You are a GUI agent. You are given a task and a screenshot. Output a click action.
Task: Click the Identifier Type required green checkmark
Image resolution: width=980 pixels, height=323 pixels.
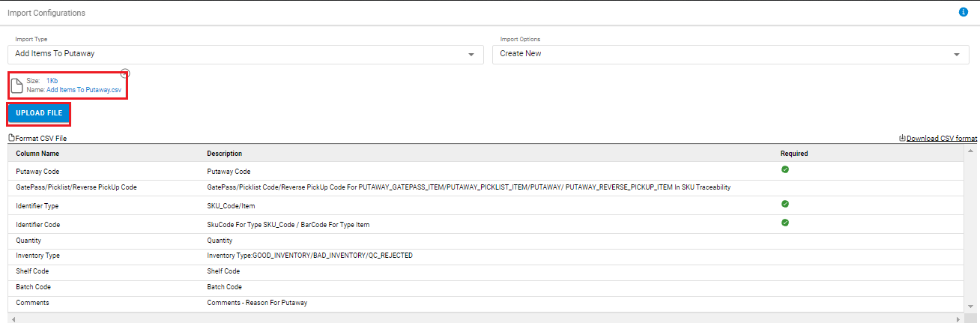tap(784, 204)
